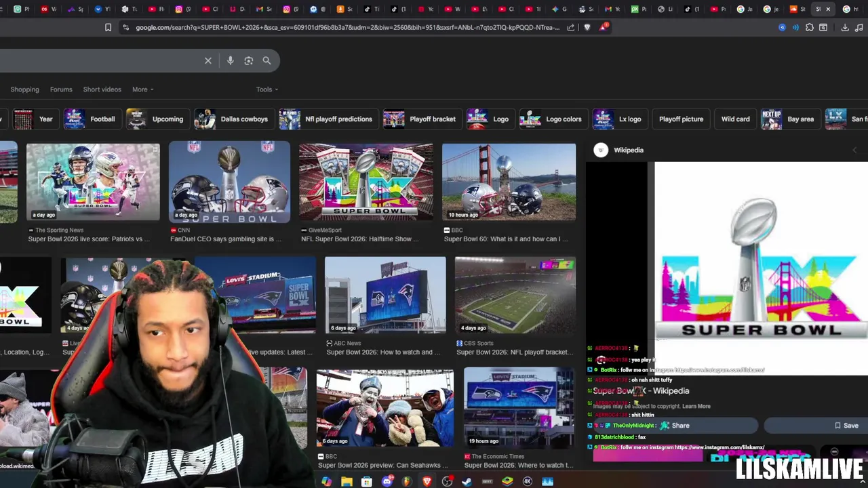
Task: Open Discord from the taskbar
Action: (x=387, y=482)
